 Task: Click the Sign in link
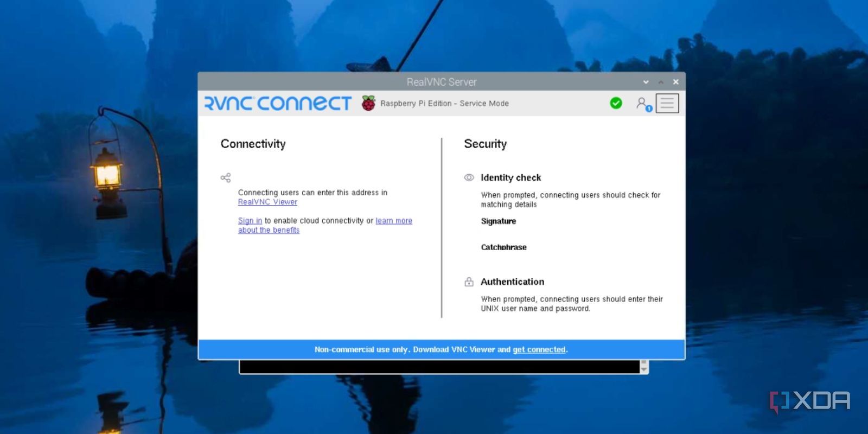pos(250,221)
